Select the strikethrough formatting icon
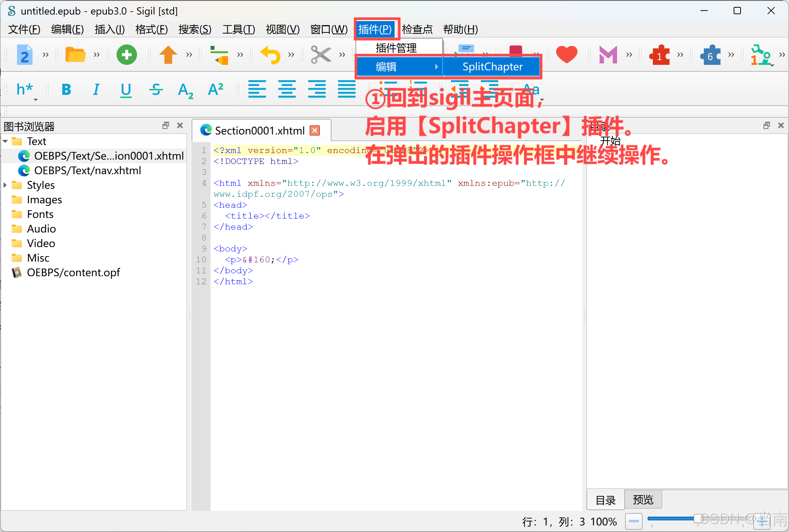Viewport: 789px width, 532px height. 156,90
